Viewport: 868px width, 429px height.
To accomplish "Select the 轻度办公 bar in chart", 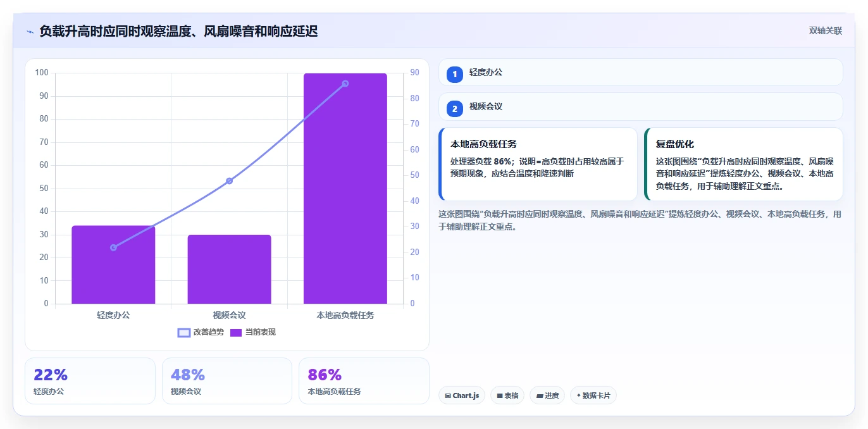I will (x=113, y=264).
